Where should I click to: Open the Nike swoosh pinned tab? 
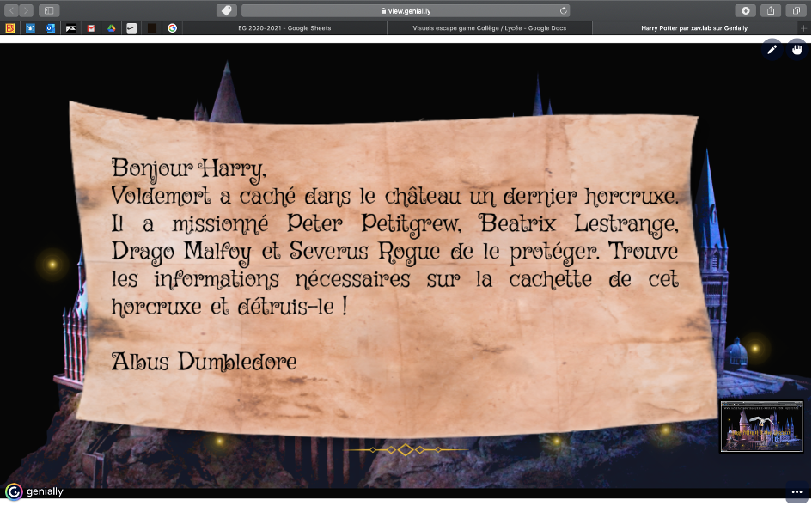pyautogui.click(x=131, y=28)
